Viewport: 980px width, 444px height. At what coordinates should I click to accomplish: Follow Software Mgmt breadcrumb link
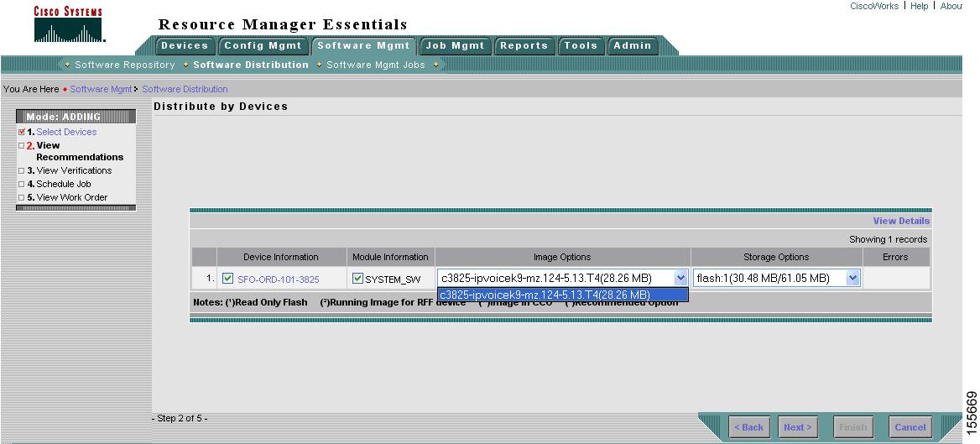point(101,90)
